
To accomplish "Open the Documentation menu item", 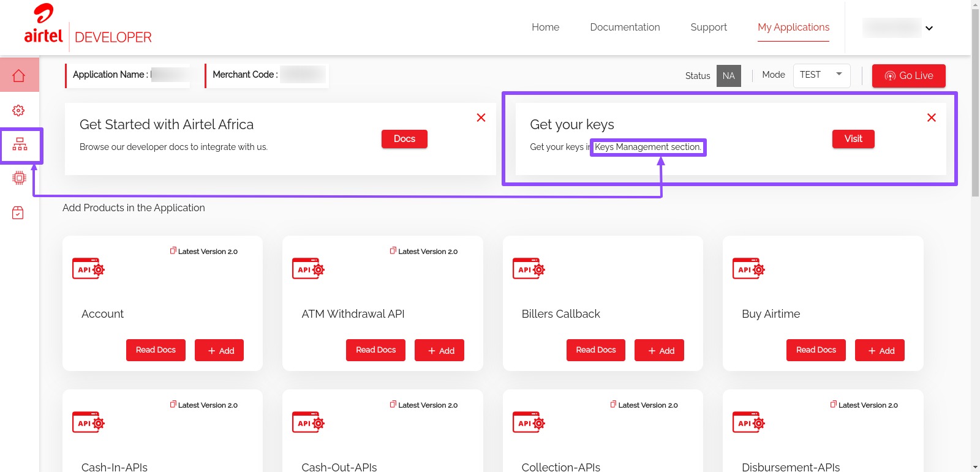I will [x=625, y=27].
